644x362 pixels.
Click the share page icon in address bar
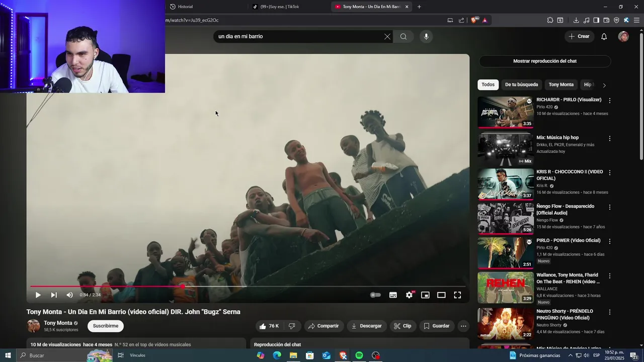click(x=461, y=20)
